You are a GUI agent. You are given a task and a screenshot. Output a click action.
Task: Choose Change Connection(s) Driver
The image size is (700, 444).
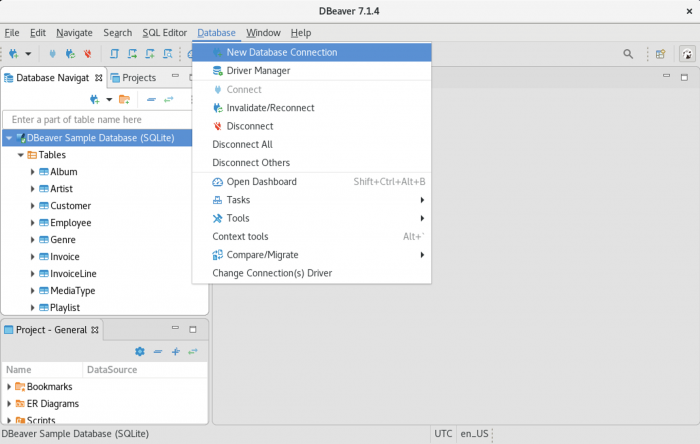pos(312,273)
